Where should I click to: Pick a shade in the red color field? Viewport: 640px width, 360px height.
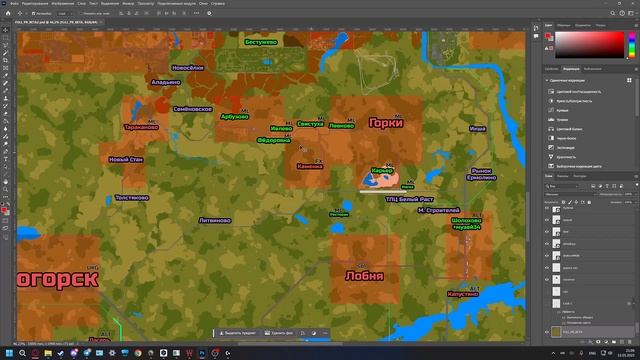tap(589, 45)
